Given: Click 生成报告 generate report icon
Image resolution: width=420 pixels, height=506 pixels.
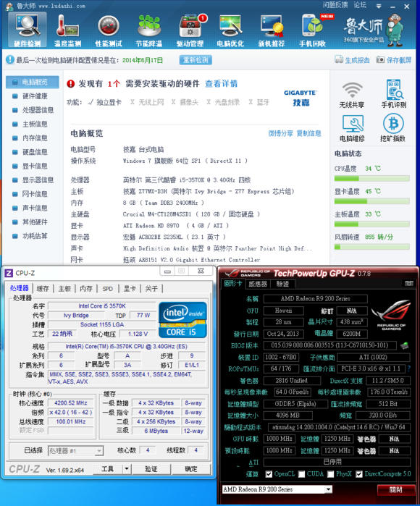Looking at the screenshot, I should click(339, 59).
